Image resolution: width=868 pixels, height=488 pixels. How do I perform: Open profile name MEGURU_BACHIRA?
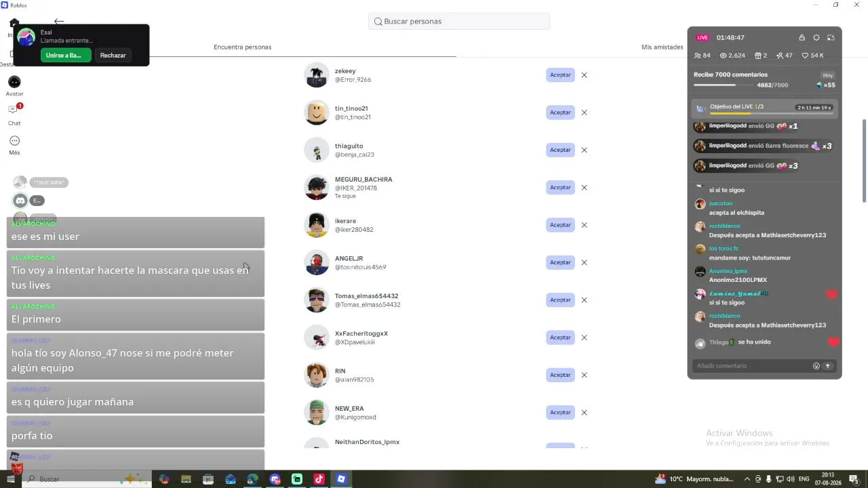tap(363, 180)
